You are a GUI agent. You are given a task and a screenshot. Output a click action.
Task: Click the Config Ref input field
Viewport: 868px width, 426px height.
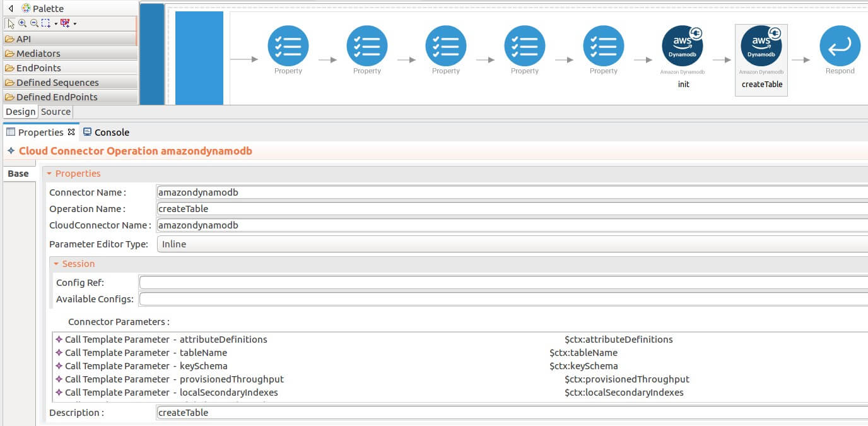click(503, 283)
